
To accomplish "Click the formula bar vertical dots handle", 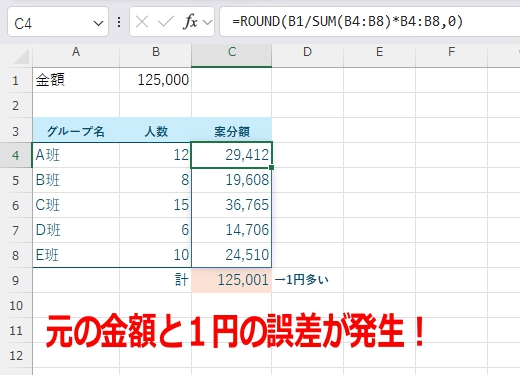I will click(x=119, y=22).
